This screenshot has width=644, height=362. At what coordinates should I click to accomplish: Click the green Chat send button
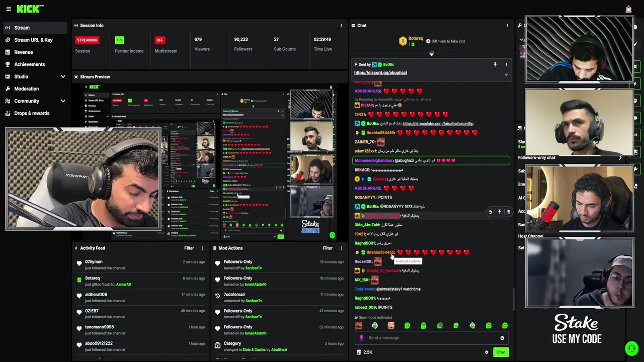point(501,352)
